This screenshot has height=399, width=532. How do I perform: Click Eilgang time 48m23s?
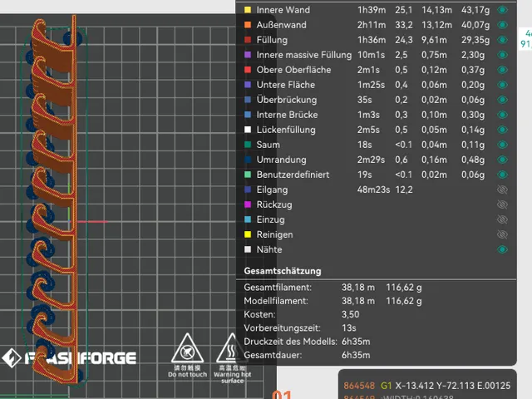pyautogui.click(x=373, y=190)
